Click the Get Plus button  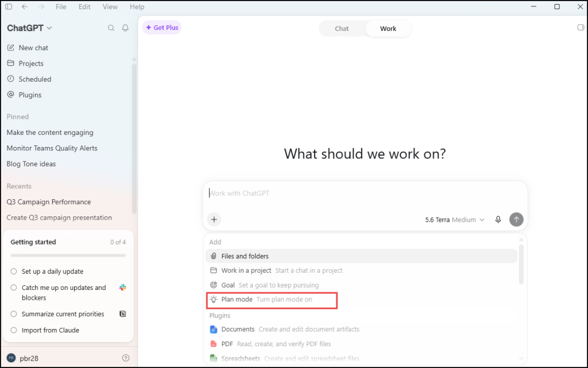pos(162,28)
